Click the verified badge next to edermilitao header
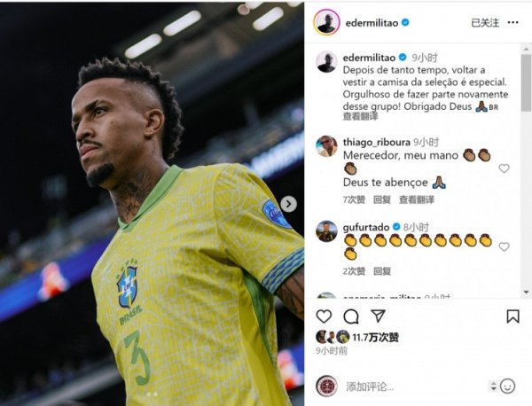The image size is (532, 406). 405,23
